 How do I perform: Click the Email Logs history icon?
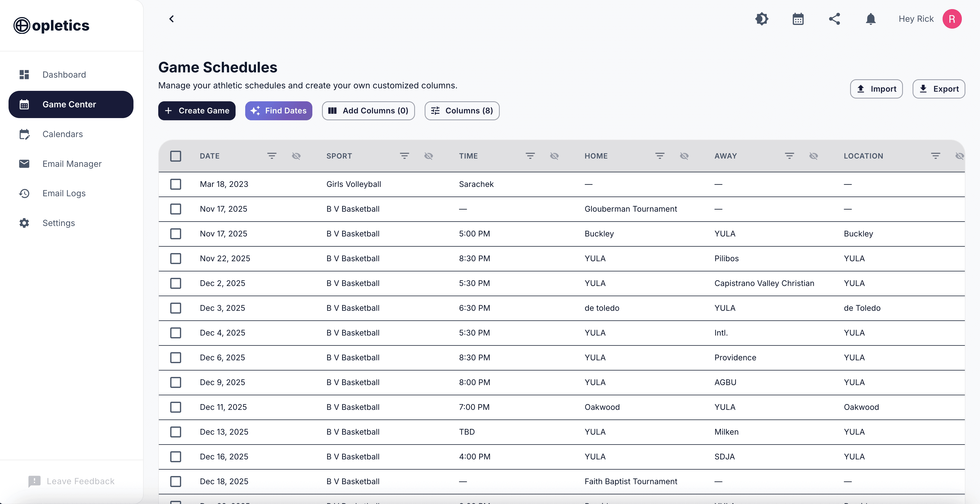pos(24,193)
